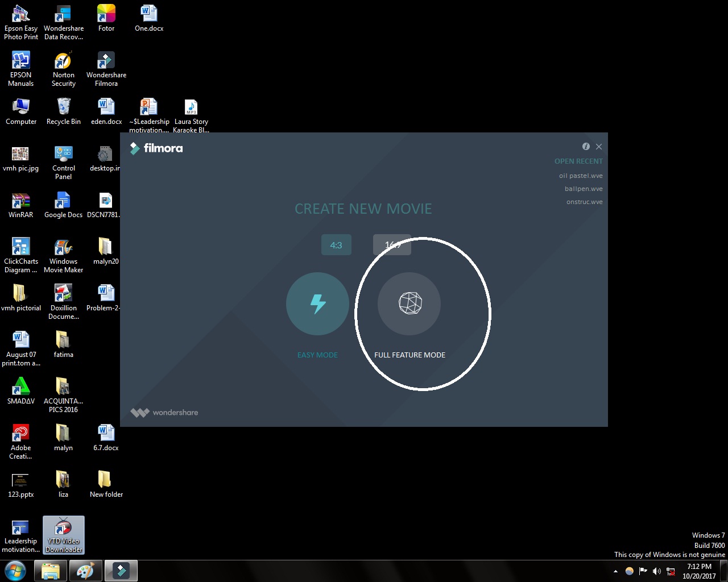Select the 4:3 aspect ratio
Image resolution: width=728 pixels, height=582 pixels.
(336, 245)
